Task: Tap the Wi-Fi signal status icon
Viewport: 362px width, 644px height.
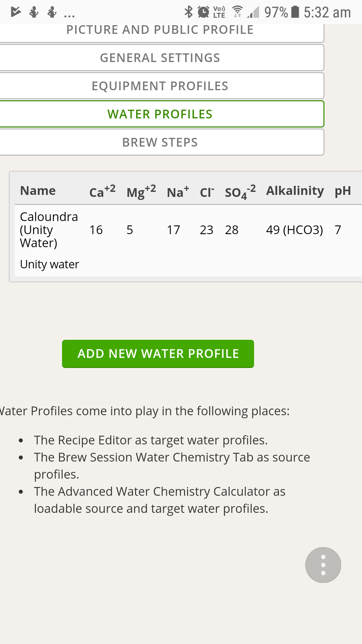Action: [237, 12]
